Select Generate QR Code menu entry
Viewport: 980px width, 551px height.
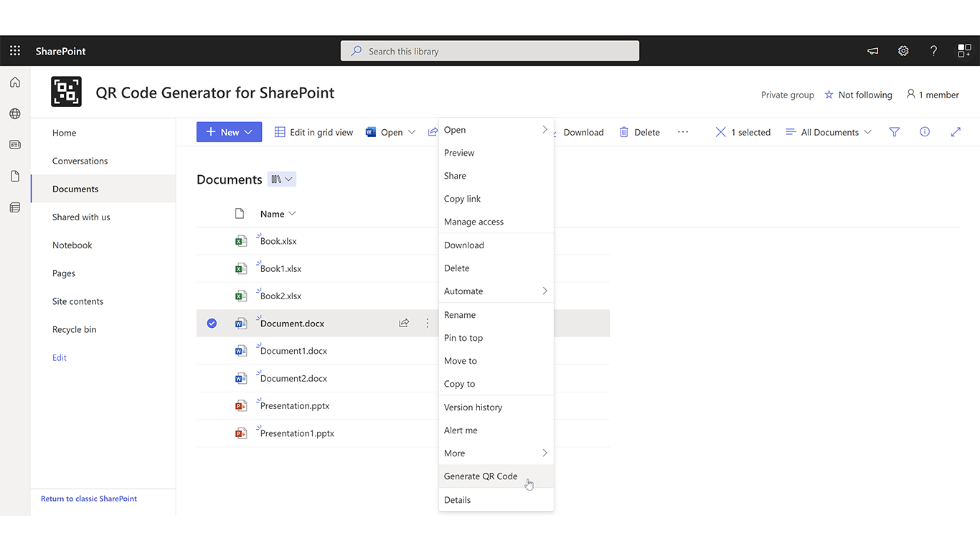pyautogui.click(x=481, y=476)
